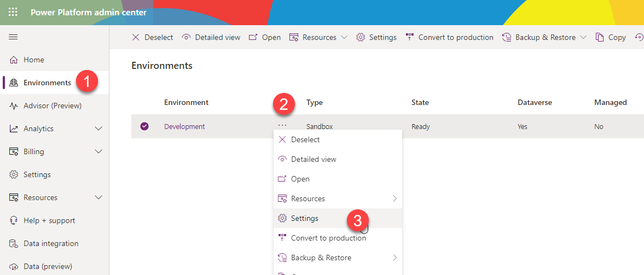Click the context menu Backup & Restore icon
Image resolution: width=644 pixels, height=275 pixels.
282,258
